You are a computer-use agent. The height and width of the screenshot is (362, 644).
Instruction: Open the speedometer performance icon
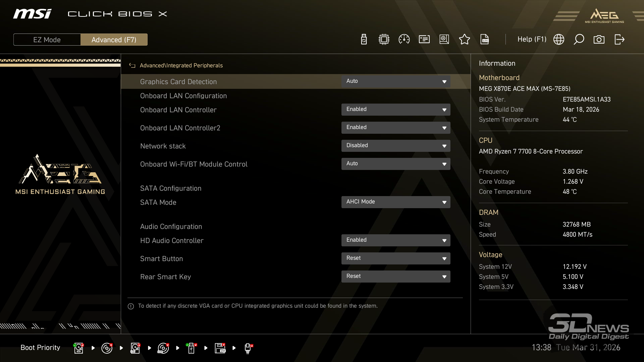point(404,40)
